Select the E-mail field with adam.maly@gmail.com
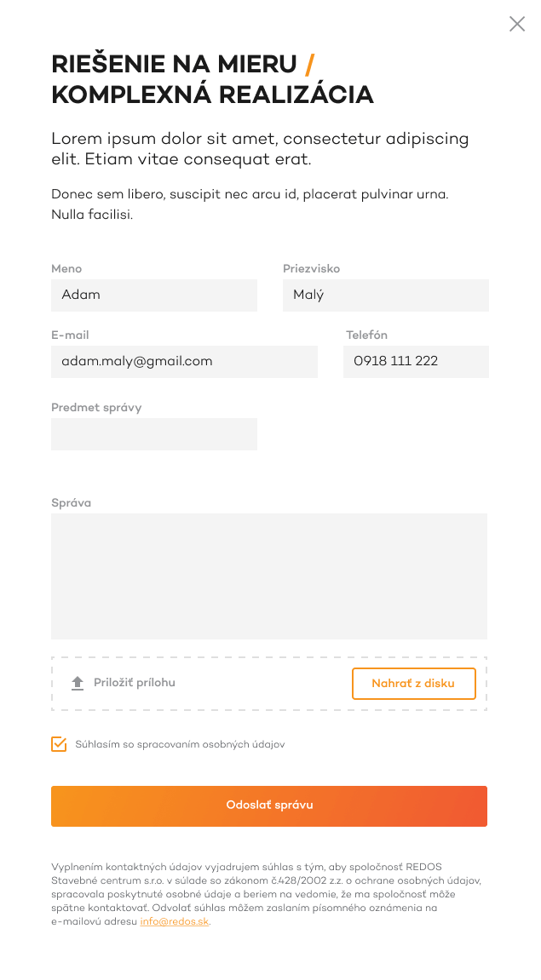The image size is (541, 980). [184, 361]
